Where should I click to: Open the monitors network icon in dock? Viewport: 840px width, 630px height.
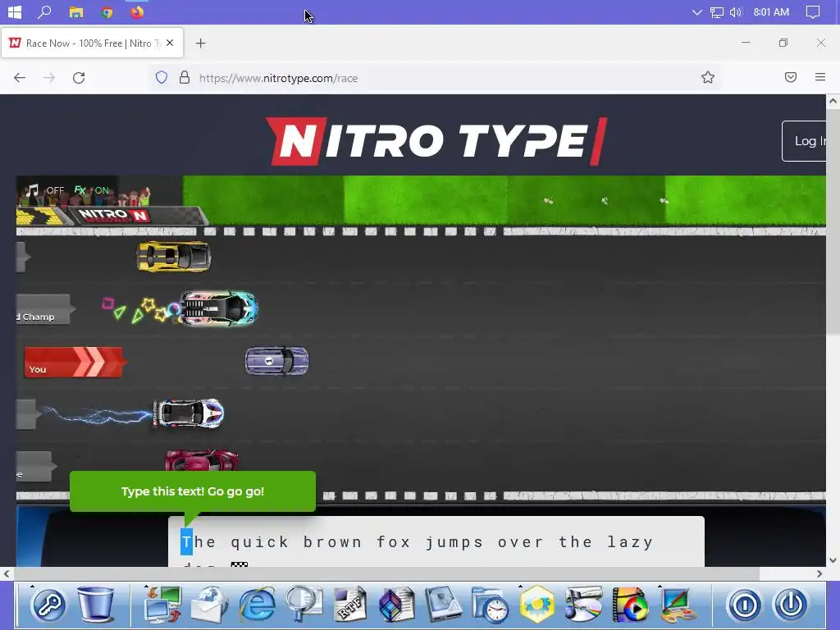coord(162,605)
